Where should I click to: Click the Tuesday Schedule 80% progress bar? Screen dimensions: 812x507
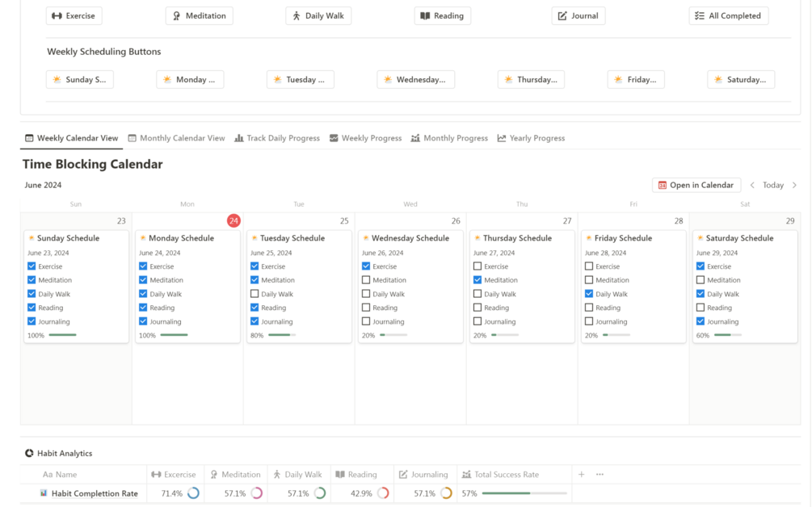tap(282, 335)
